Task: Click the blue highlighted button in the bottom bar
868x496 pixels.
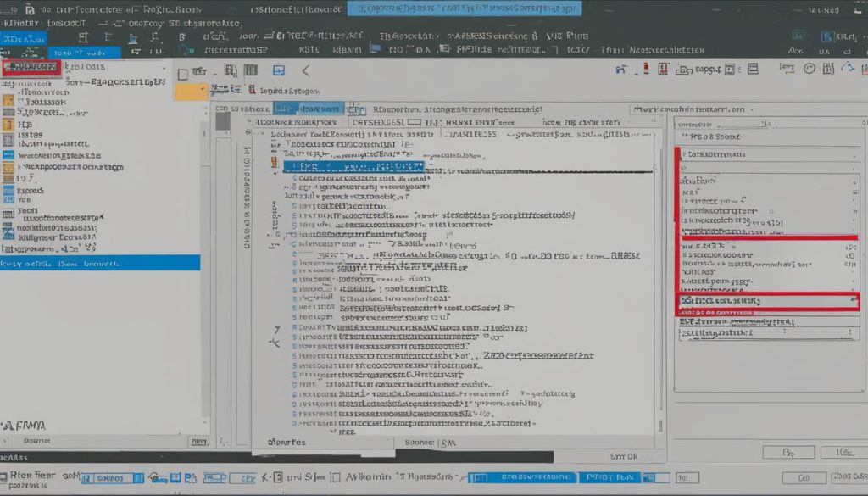Action: tap(609, 477)
